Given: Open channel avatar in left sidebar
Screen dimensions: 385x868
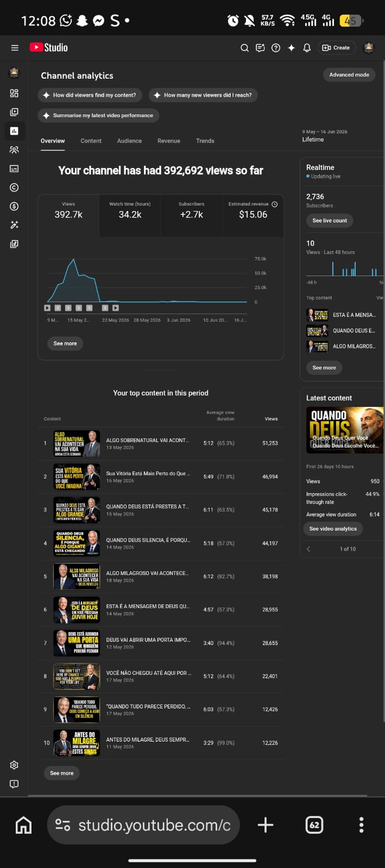Looking at the screenshot, I should coord(14,73).
